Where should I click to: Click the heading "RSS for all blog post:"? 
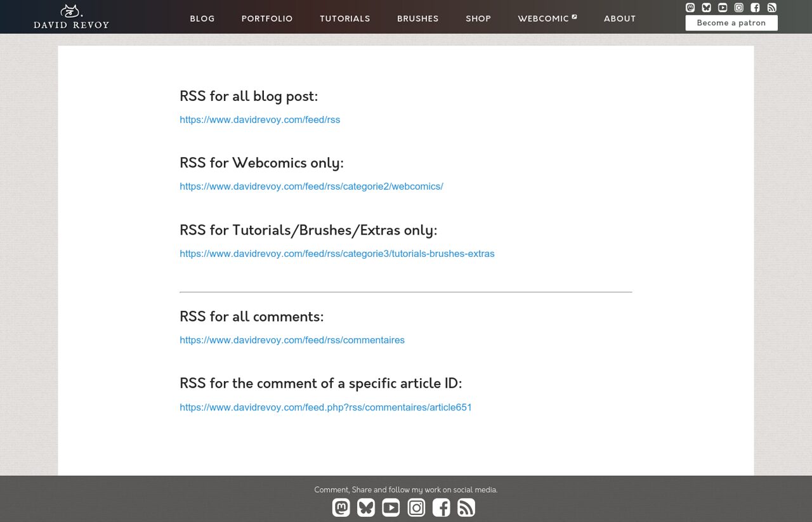pos(249,96)
